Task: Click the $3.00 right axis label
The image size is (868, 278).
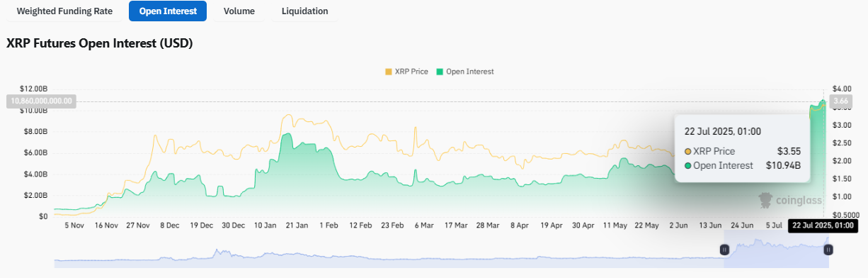Action: tap(842, 126)
